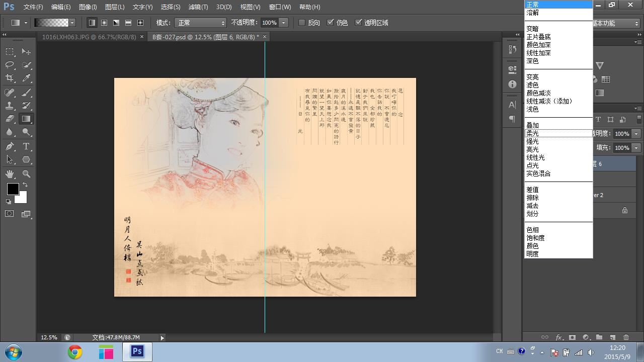Viewport: 644px width, 362px height.
Task: Choose angle gradient style
Action: click(116, 23)
